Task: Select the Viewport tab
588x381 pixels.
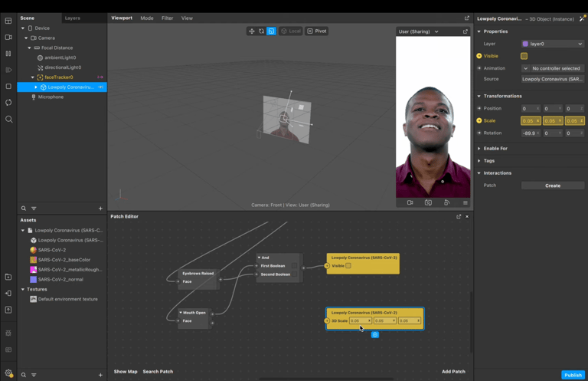Action: coord(122,18)
